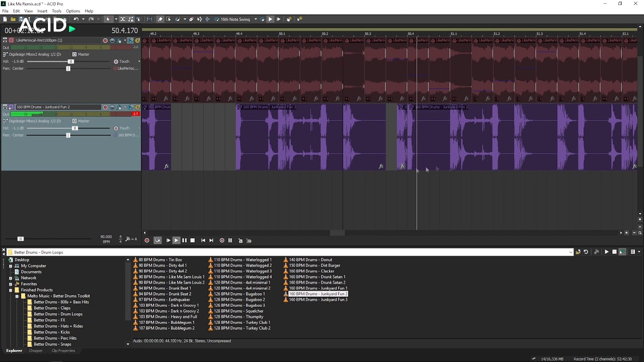Arm Junkyard Fun 2 track for recording
Screen dimensions: 644x362
[x=105, y=107]
